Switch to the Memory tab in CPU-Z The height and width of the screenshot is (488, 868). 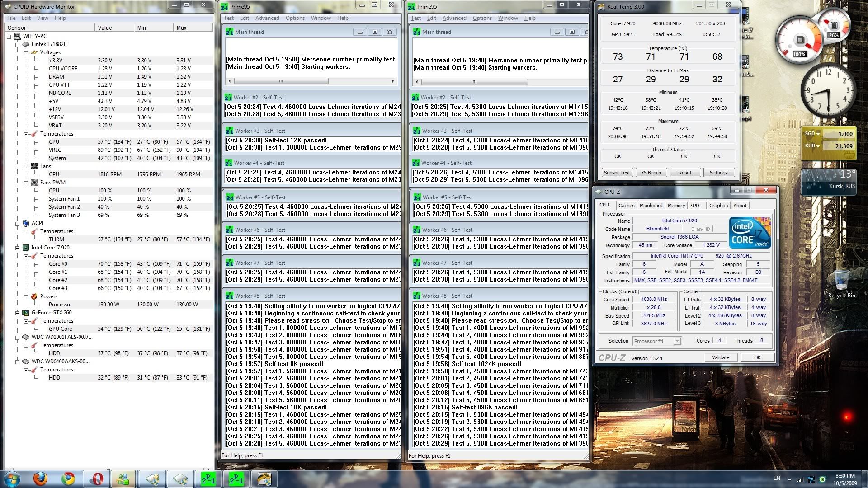(x=676, y=206)
